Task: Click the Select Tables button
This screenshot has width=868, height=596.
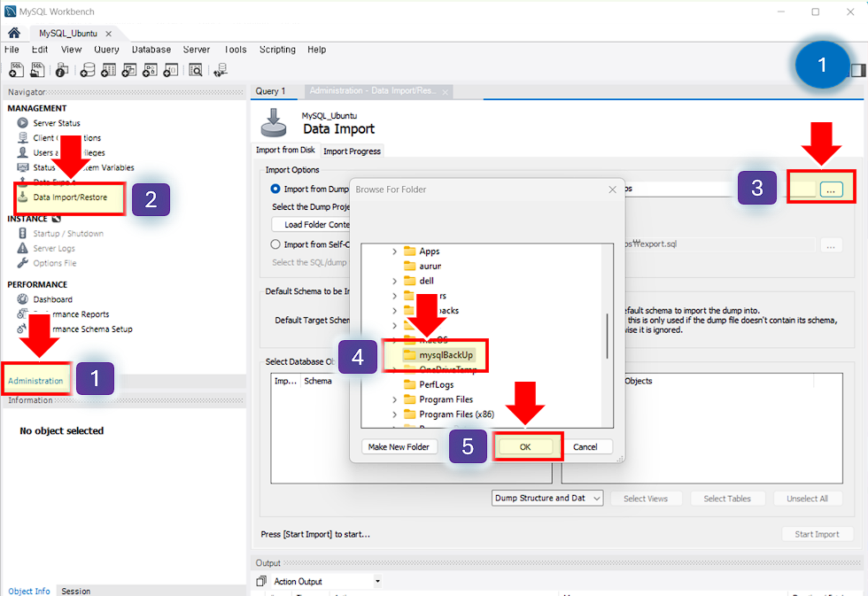Action: tap(727, 499)
